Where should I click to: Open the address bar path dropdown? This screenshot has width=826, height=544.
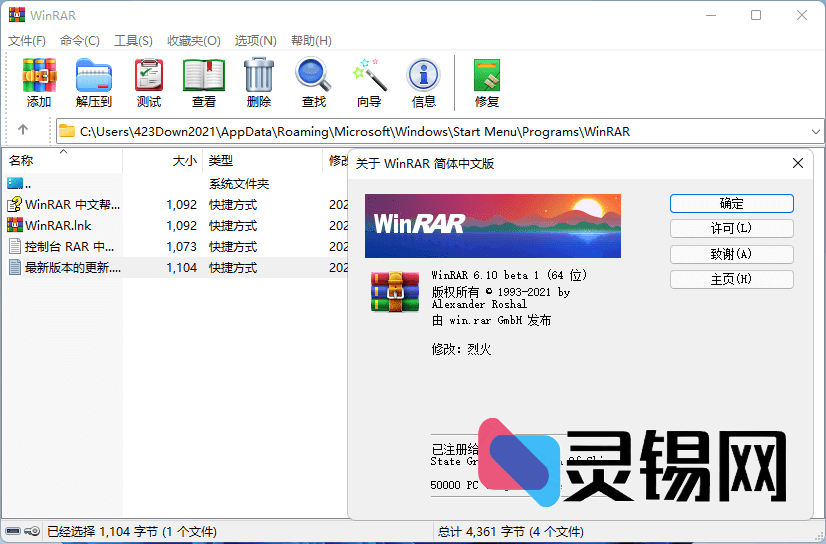coord(816,132)
